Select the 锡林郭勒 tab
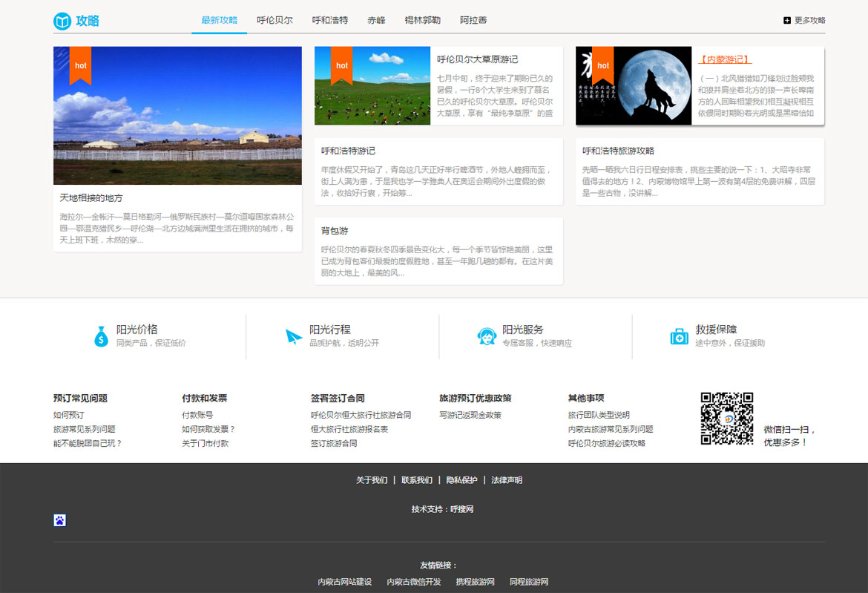Image resolution: width=868 pixels, height=593 pixels. 422,21
